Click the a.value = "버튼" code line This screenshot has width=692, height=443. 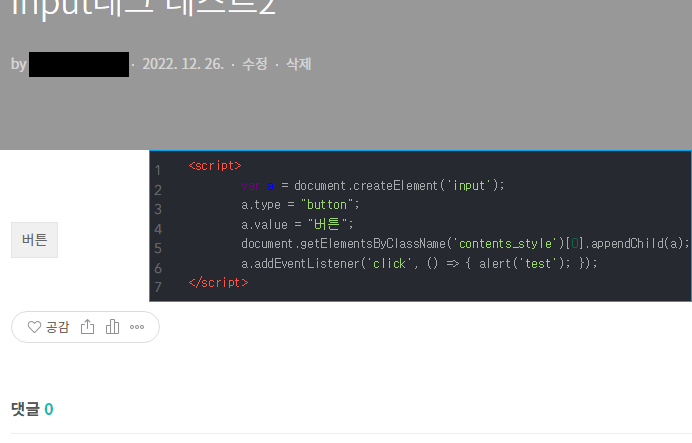(297, 224)
